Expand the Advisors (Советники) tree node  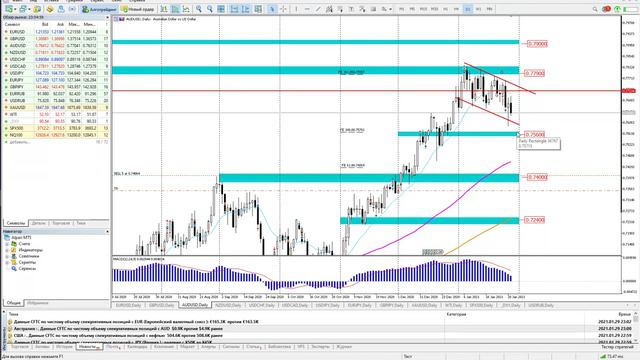7,256
